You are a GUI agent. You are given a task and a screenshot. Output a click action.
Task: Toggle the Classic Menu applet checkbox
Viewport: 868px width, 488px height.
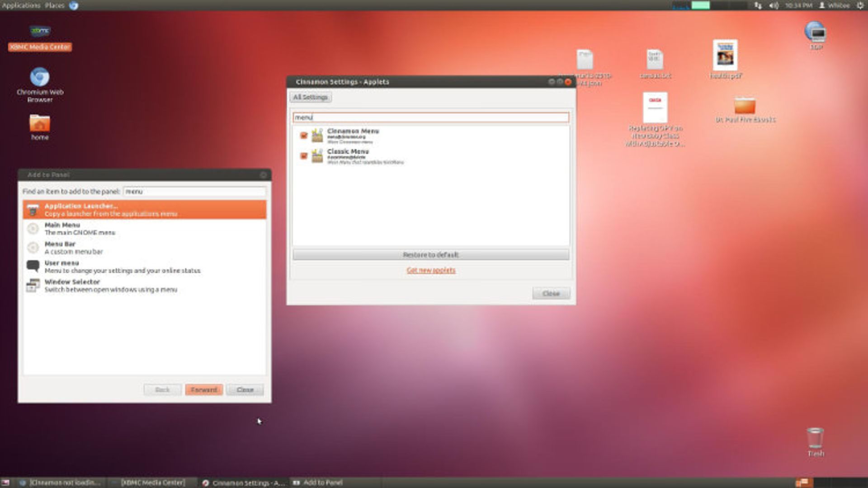click(x=304, y=156)
